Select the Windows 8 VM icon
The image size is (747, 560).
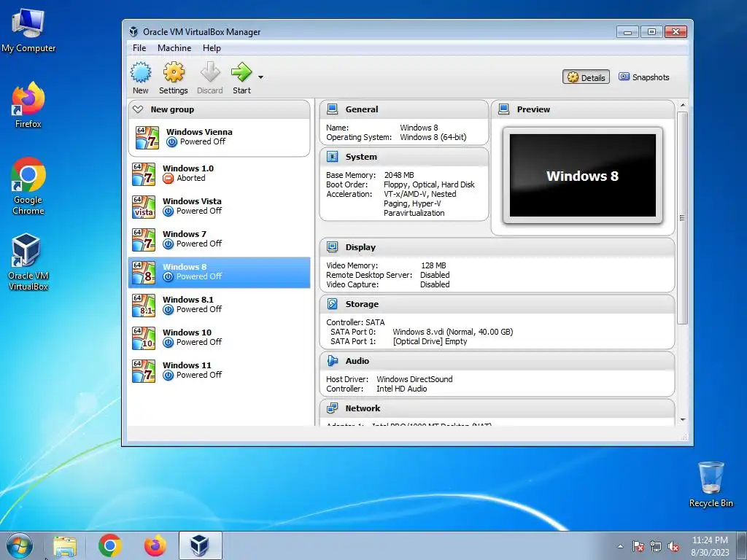click(x=144, y=273)
